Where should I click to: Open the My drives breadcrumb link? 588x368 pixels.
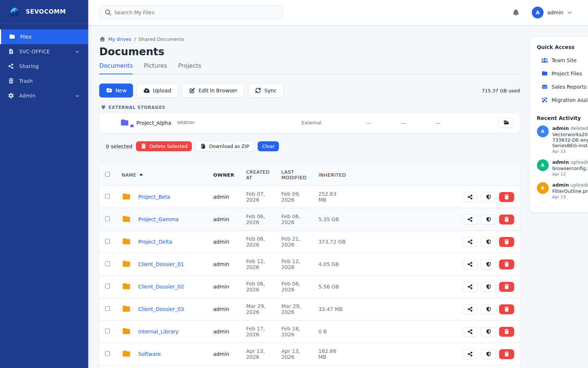[x=119, y=39]
